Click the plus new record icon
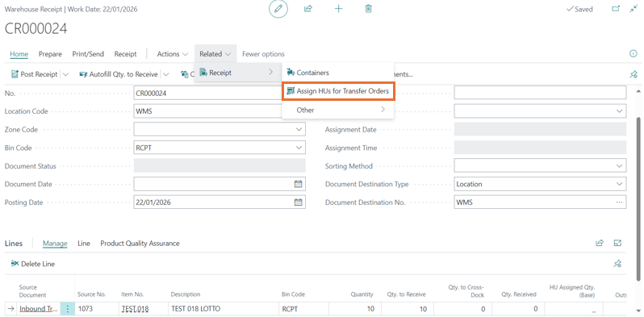Screen dimensions: 644x317 pyautogui.click(x=338, y=9)
